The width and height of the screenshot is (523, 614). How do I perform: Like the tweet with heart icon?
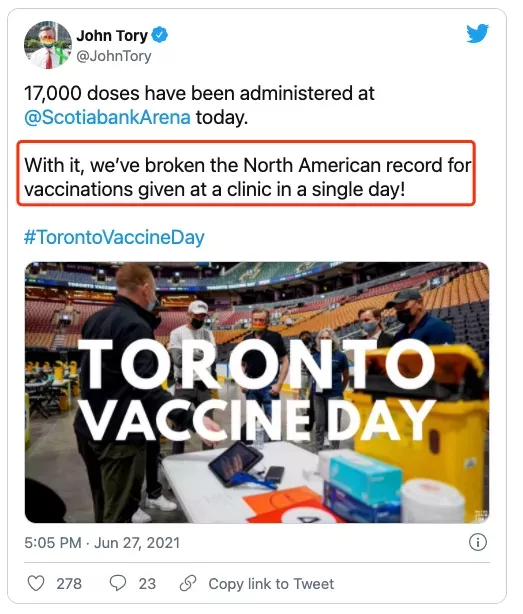click(x=36, y=583)
